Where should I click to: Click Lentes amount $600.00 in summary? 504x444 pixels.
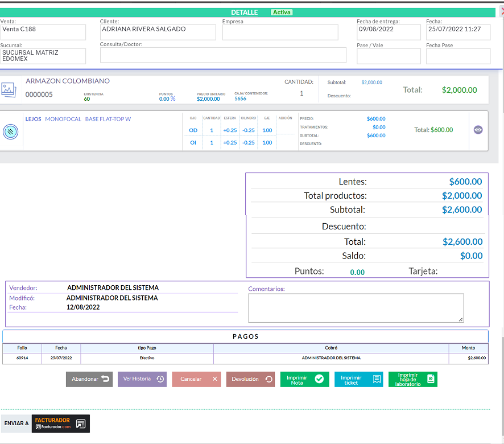[x=465, y=182]
